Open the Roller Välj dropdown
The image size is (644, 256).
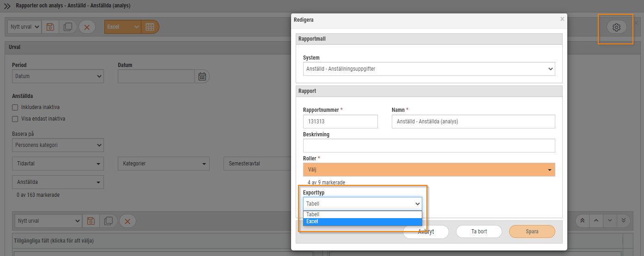point(429,170)
